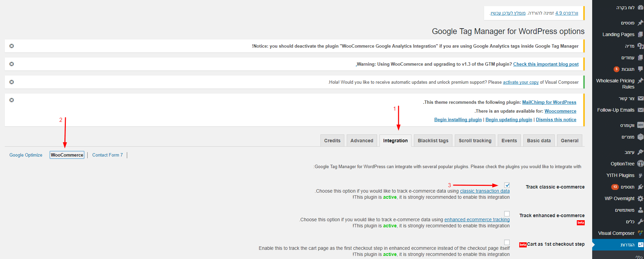Click Check this important blog post link
644x259 pixels.
tap(546, 64)
